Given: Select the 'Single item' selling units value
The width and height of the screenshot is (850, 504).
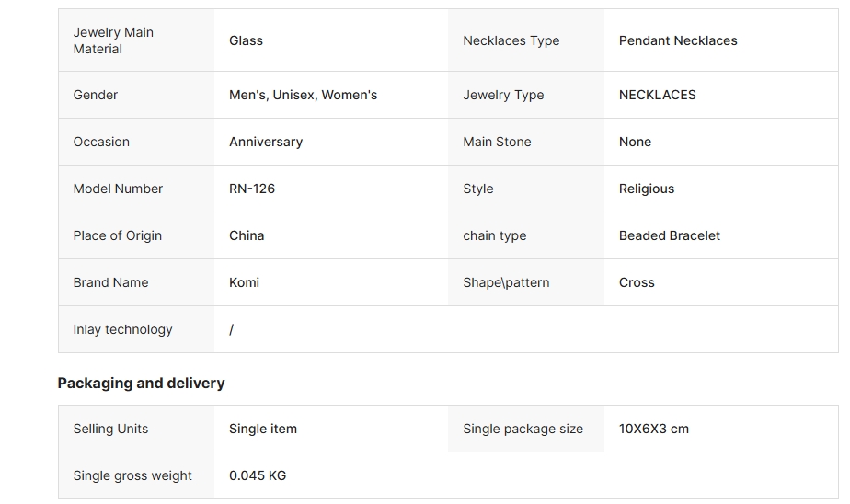Looking at the screenshot, I should (263, 429).
